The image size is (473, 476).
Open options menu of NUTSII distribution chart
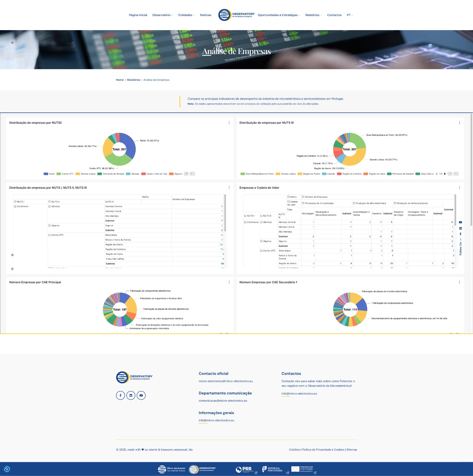pos(229,123)
